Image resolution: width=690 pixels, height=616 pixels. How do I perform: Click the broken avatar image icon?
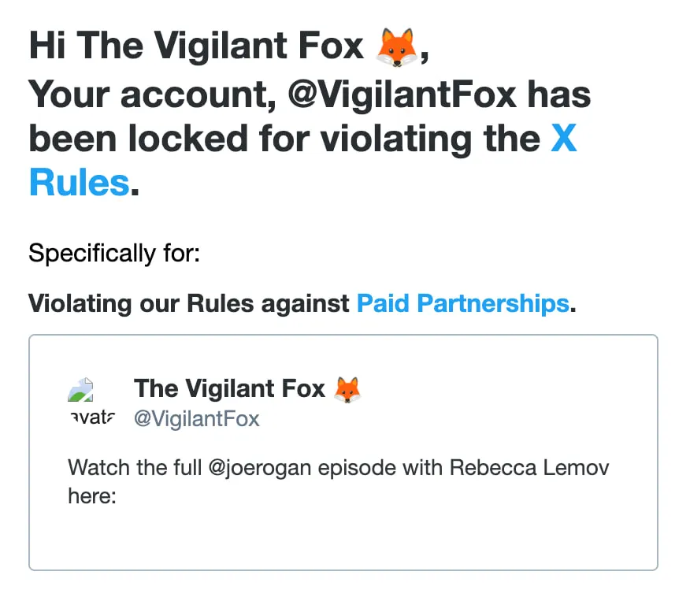click(82, 391)
